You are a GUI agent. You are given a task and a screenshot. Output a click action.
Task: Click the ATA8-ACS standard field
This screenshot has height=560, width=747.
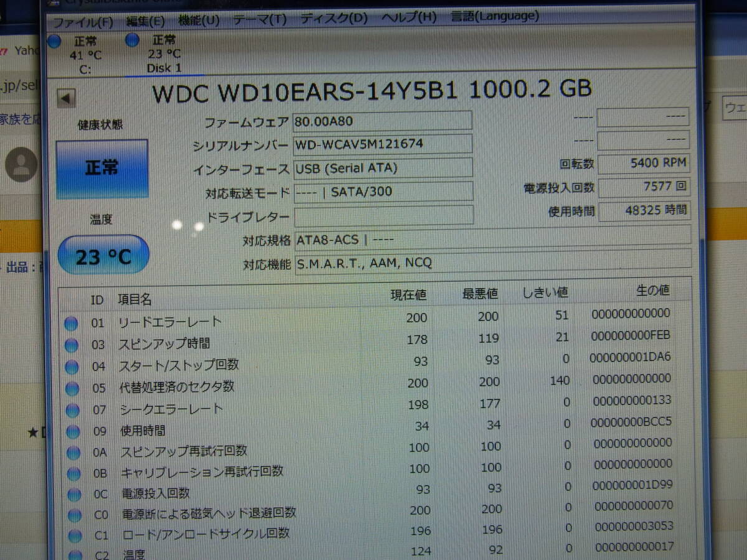click(x=492, y=238)
